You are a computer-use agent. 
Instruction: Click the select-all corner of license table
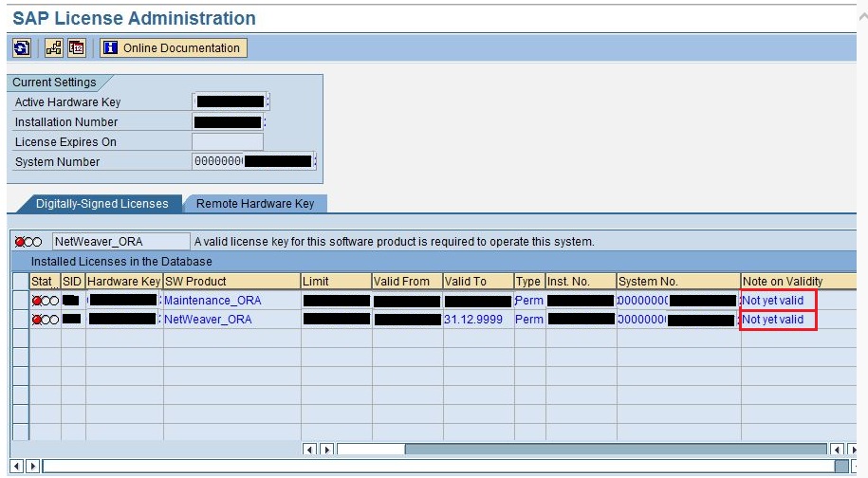[x=21, y=281]
